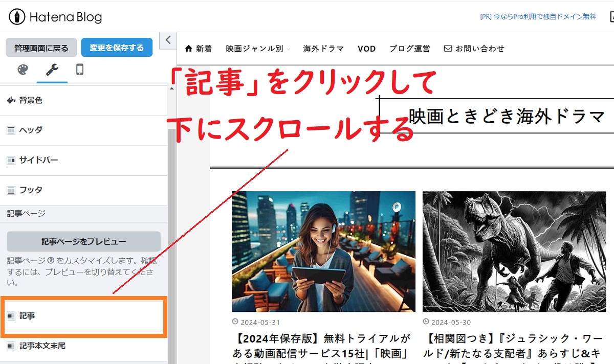Click the clock icon on the 2024-05-30 date

pyautogui.click(x=425, y=322)
